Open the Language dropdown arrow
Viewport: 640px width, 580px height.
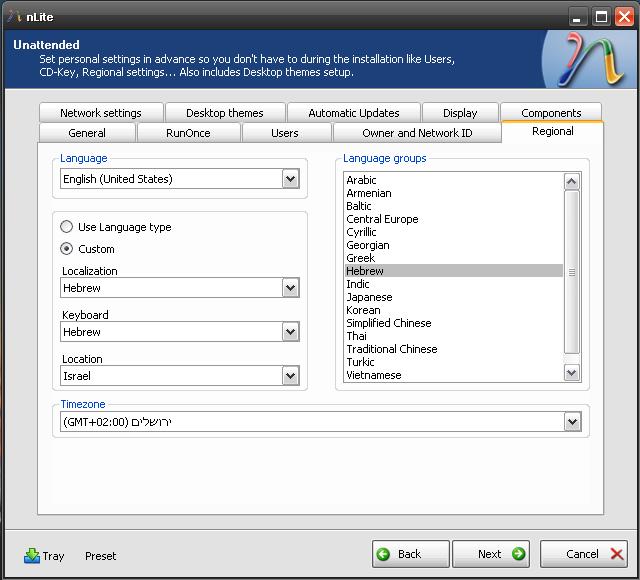coord(291,179)
